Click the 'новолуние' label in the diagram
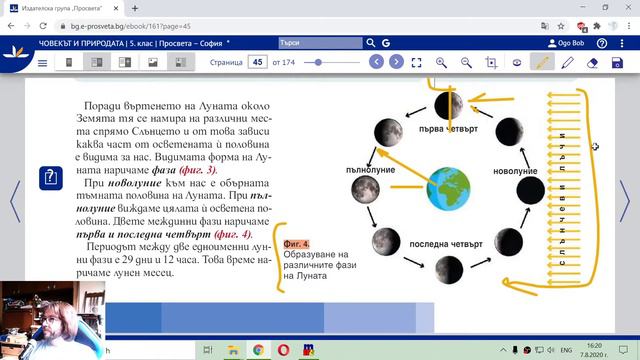This screenshot has height=360, width=640. (x=515, y=171)
